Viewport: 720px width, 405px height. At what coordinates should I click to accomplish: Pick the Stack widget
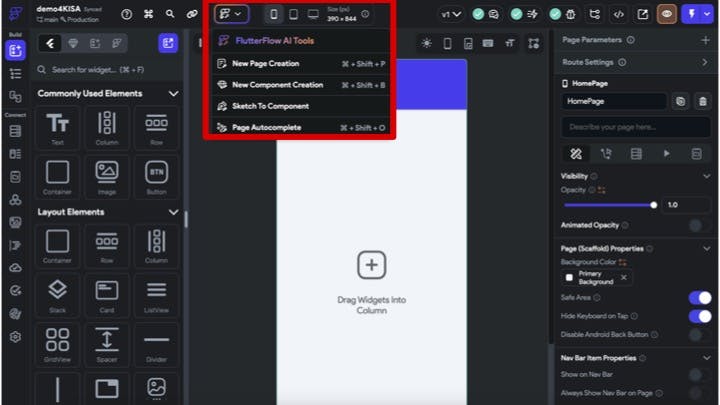(x=57, y=296)
